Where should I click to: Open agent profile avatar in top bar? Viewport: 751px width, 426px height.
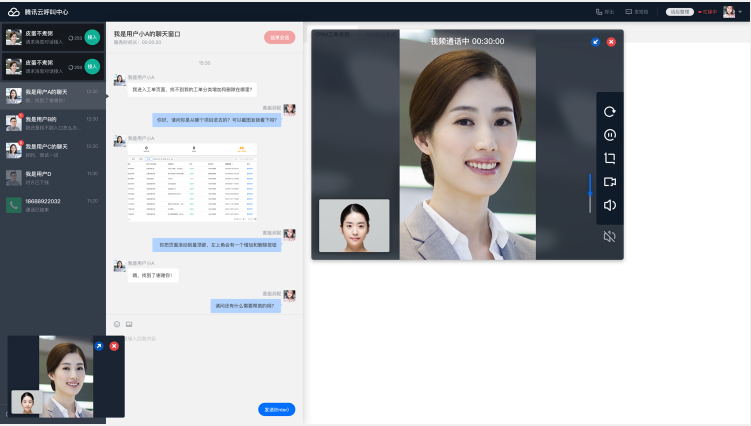[x=729, y=12]
